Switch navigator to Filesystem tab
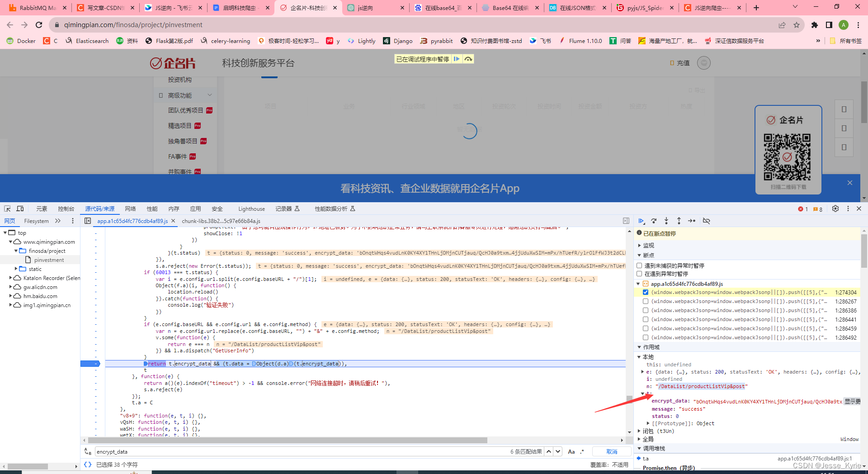Screen dimensions: 868x474 (x=36, y=221)
